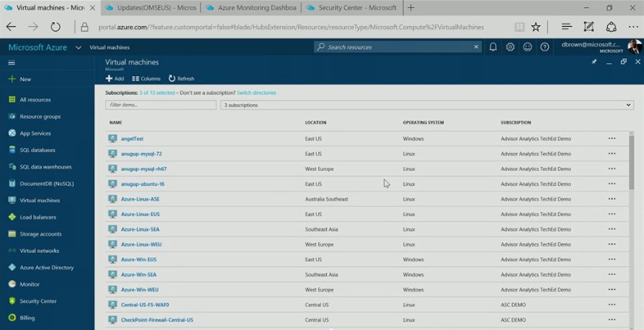The width and height of the screenshot is (644, 330).
Task: Click the DocumentDB (NoSQL) icon
Action: click(12, 184)
